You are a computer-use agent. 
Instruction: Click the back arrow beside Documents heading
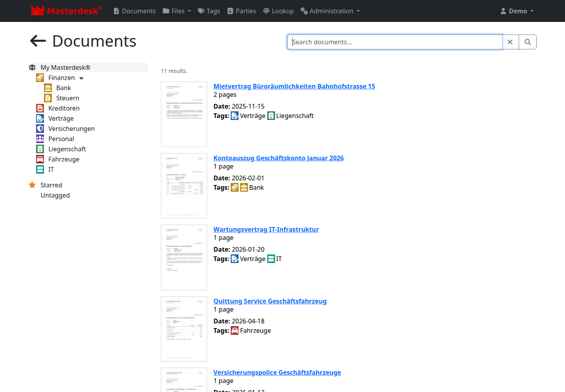coord(38,41)
